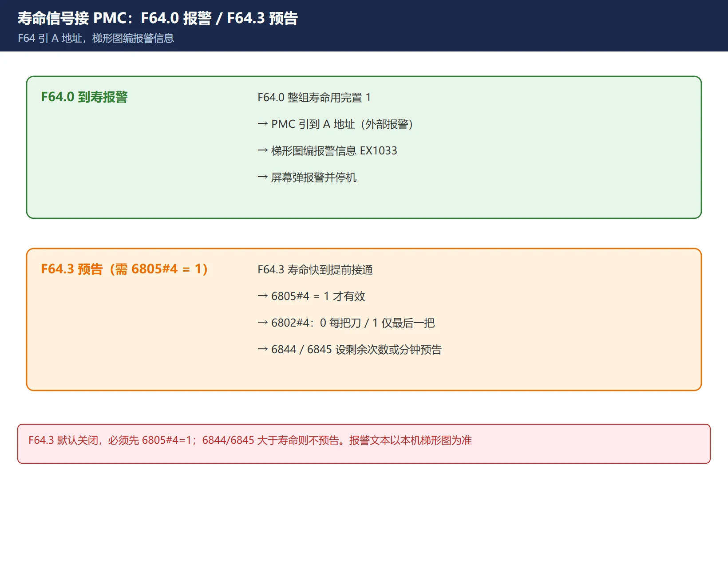Image resolution: width=728 pixels, height=568 pixels.
Task: Select the orange heading F64.3 预告（需 6805#4 = 1）
Action: [x=124, y=269]
